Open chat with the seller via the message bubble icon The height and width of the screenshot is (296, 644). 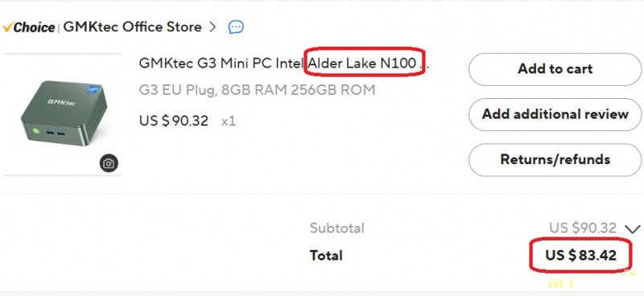(236, 27)
